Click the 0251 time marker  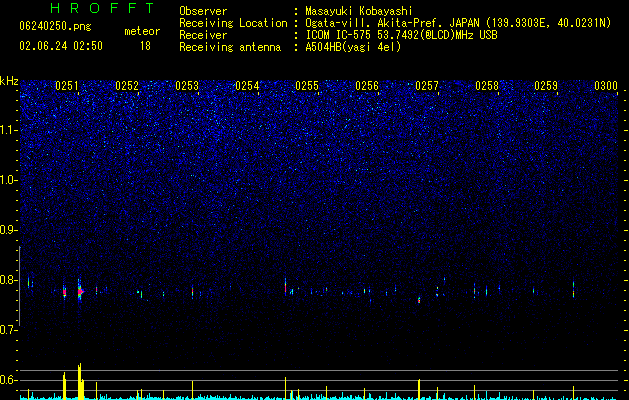pyautogui.click(x=67, y=86)
